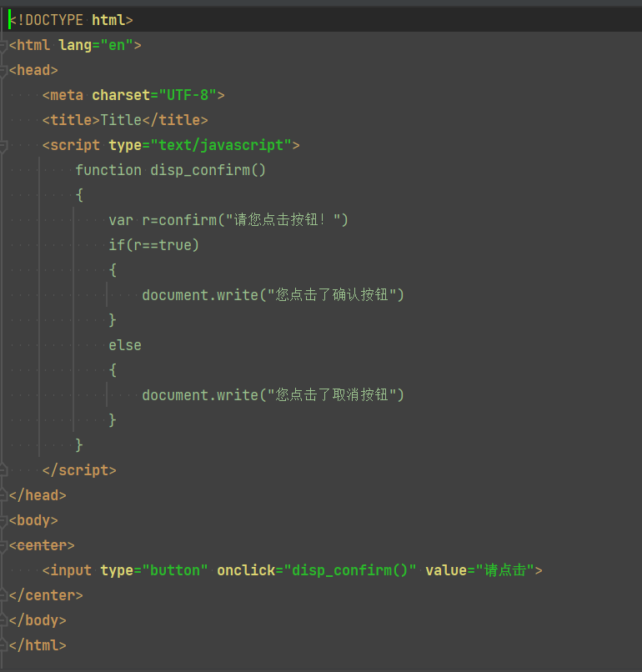Click document.write line with 确认按钮
This screenshot has height=672, width=642.
pyautogui.click(x=273, y=295)
